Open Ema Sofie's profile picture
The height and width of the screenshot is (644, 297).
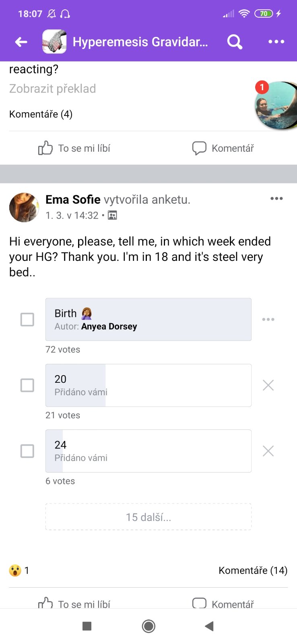[24, 207]
